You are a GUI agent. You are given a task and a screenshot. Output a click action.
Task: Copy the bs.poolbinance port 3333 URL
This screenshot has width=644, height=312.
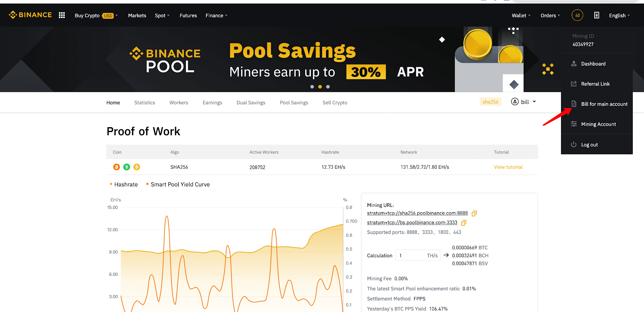(464, 223)
